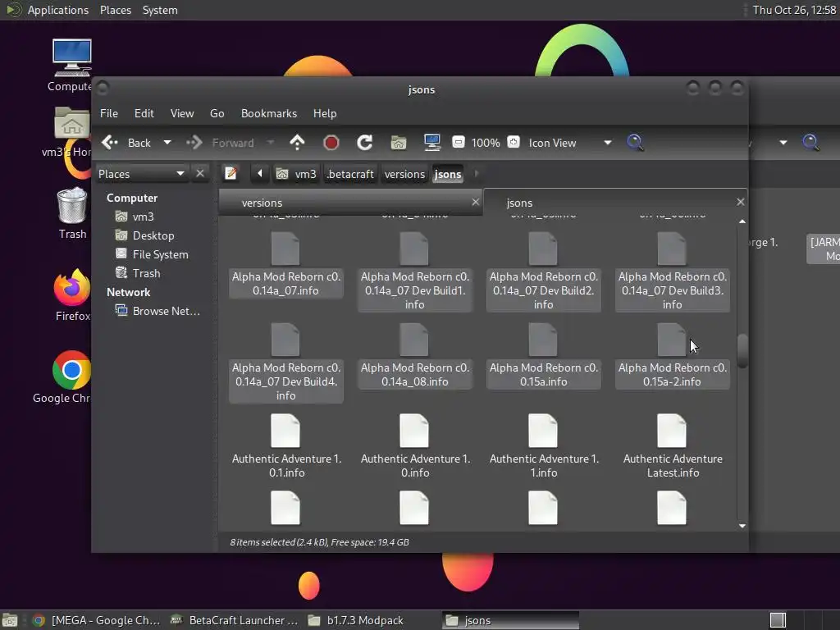The image size is (840, 630).
Task: Zoom in with the plus icon
Action: (x=514, y=143)
